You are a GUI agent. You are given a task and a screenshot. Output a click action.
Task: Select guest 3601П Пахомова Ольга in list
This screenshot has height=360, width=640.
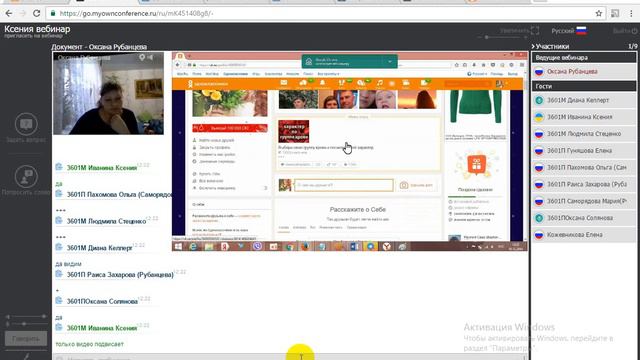pos(584,167)
